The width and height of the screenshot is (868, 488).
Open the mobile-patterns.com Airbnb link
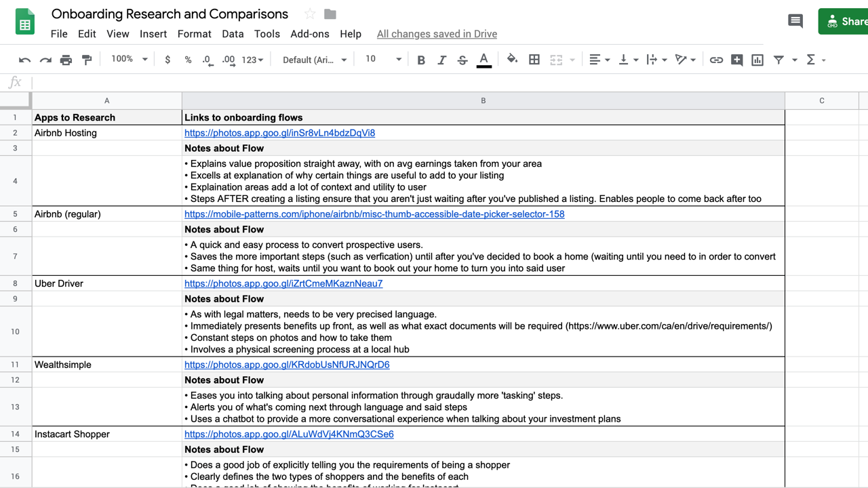pyautogui.click(x=374, y=214)
